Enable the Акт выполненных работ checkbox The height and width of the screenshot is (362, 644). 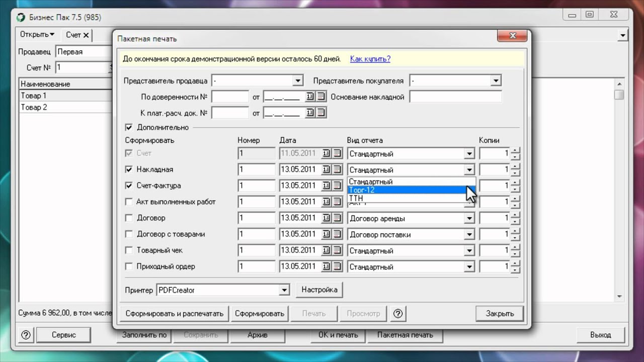click(x=128, y=202)
